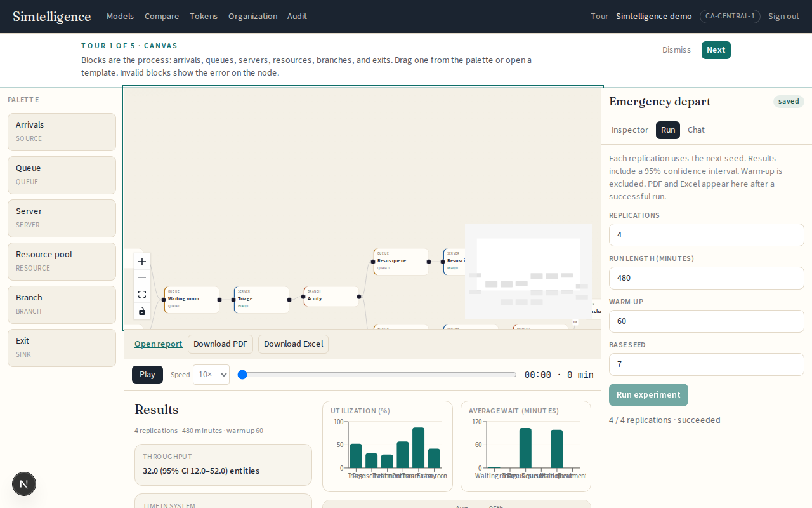812x508 pixels.
Task: Open the Models menu
Action: [120, 17]
